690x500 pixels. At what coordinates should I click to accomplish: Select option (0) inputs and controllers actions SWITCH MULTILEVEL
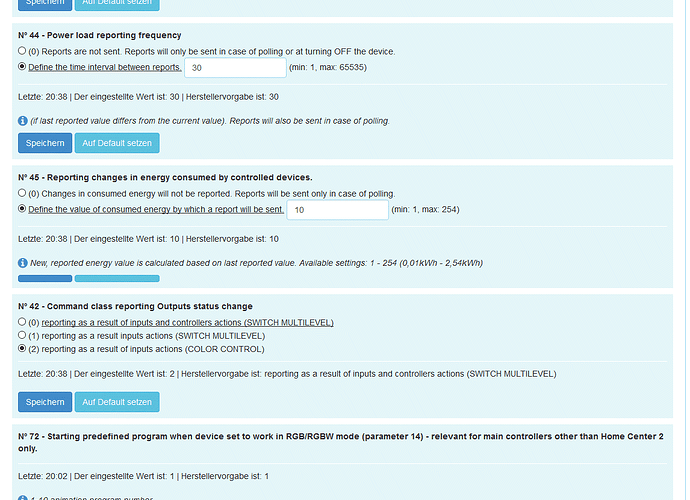point(22,322)
